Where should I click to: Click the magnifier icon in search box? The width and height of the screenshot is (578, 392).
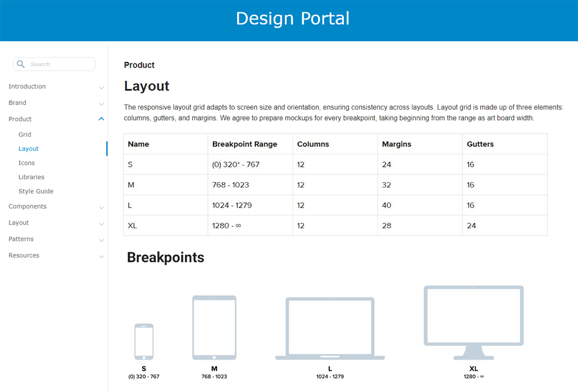21,64
